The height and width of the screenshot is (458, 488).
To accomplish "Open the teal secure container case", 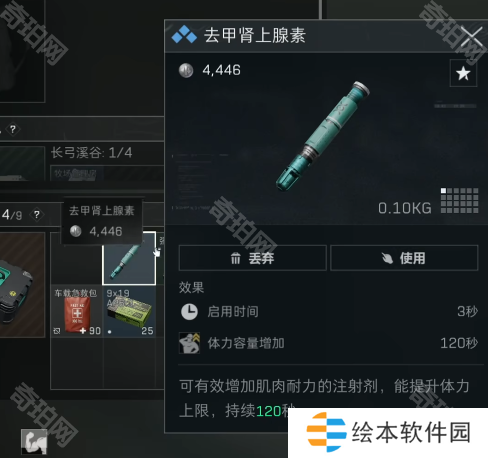I will (22, 285).
